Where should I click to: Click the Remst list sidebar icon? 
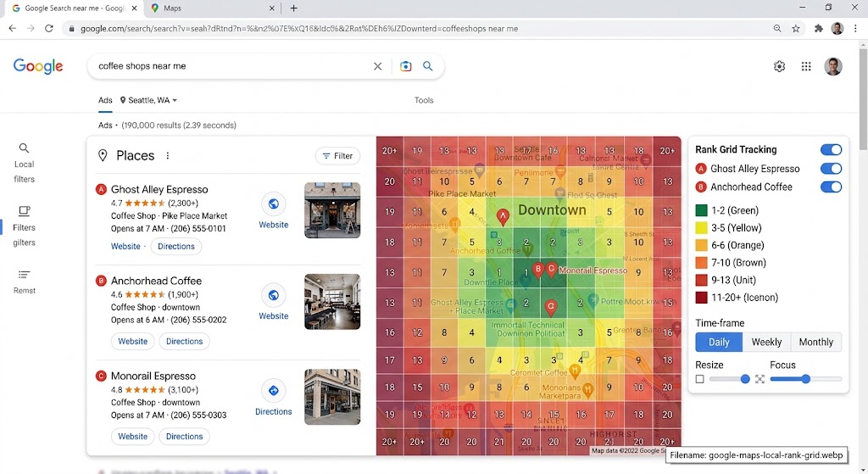pyautogui.click(x=24, y=275)
